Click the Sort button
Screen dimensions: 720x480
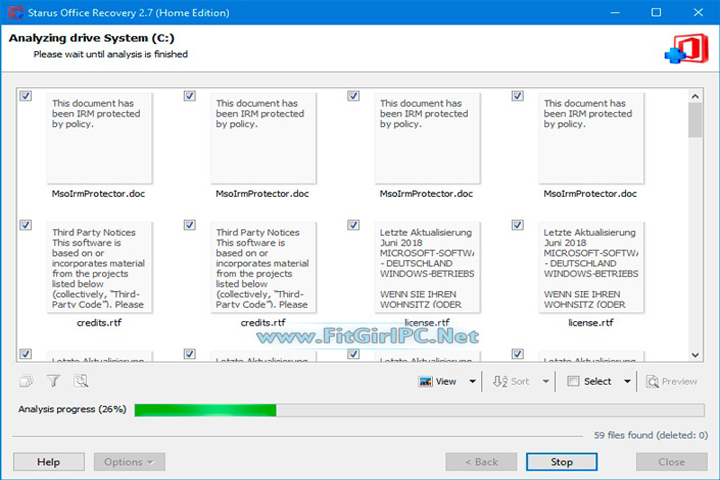click(x=512, y=381)
